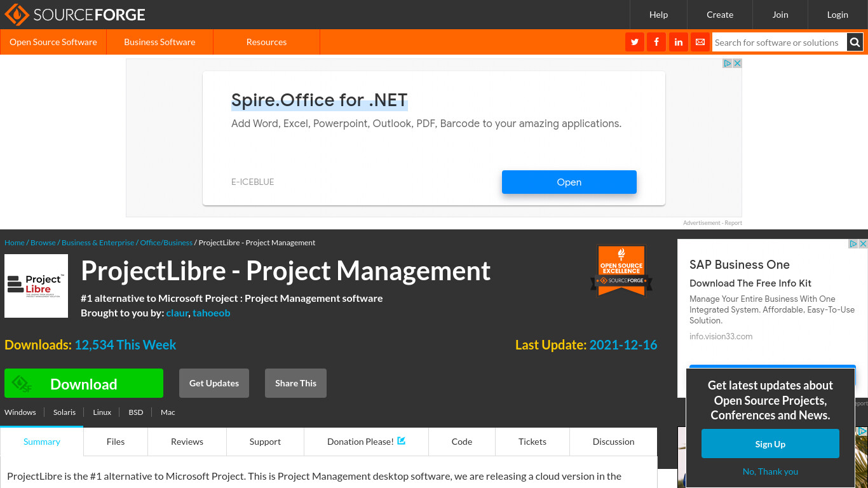Image resolution: width=868 pixels, height=488 pixels.
Task: Click the SourceForge logo
Action: click(x=75, y=14)
